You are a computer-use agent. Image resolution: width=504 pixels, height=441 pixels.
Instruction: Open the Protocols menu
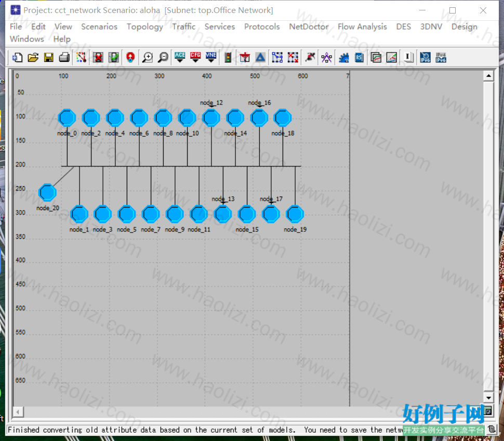tap(262, 27)
